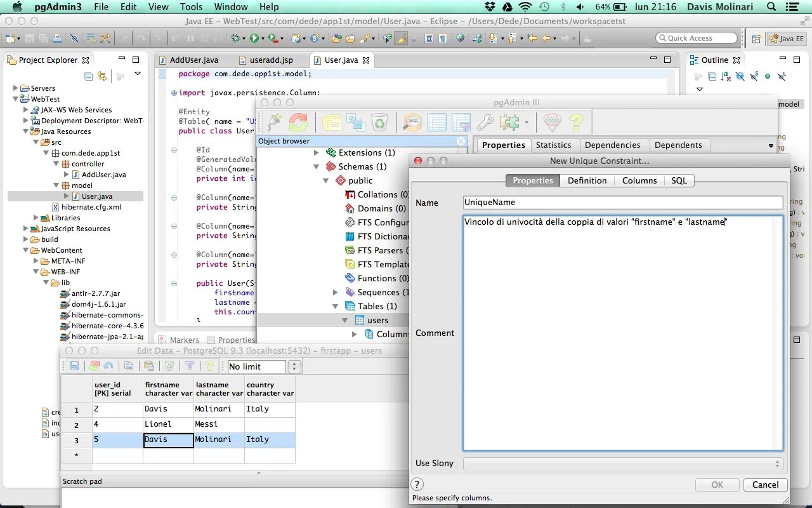
Task: Open the Tools menu
Action: pyautogui.click(x=191, y=7)
